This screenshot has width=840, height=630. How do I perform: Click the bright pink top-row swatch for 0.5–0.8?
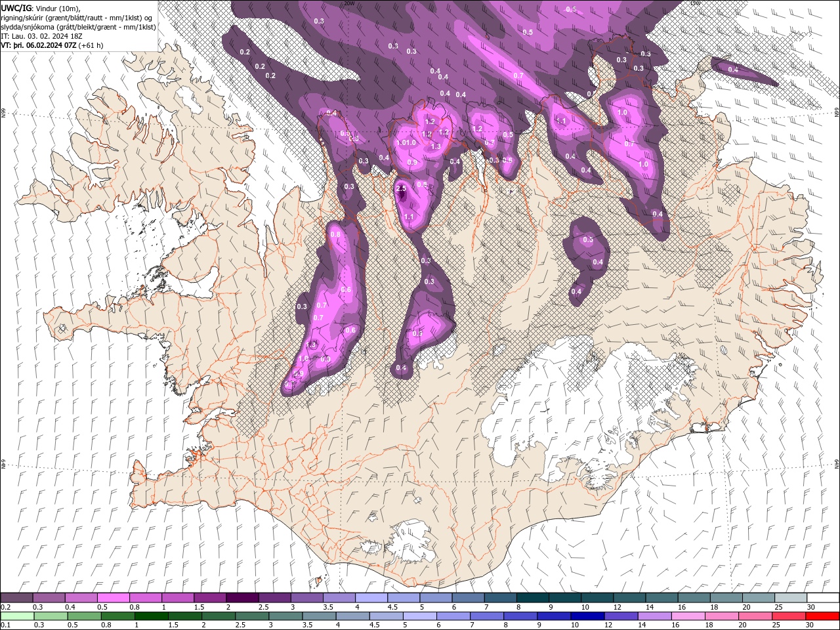[114, 598]
